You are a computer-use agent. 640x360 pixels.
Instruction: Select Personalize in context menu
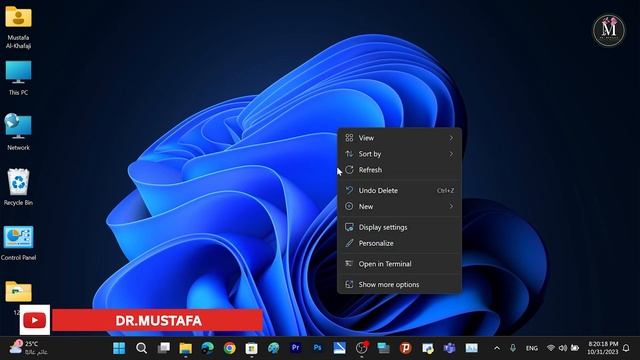(399, 243)
